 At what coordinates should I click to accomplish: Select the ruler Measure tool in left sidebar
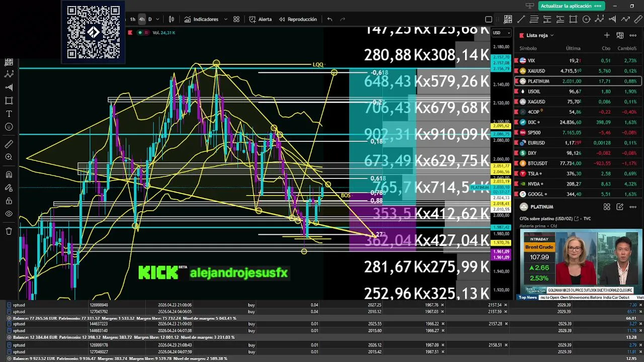coord(9,144)
